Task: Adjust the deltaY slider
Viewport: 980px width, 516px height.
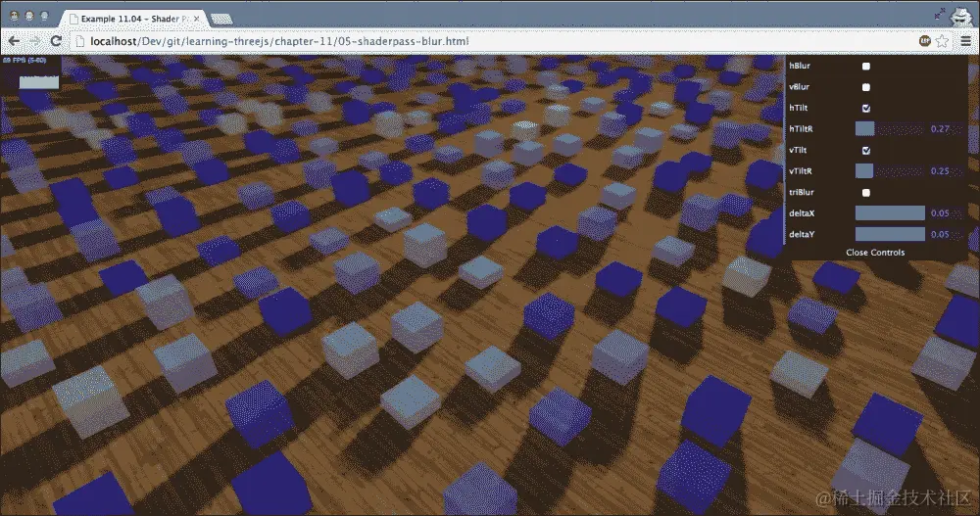Action: coord(890,234)
